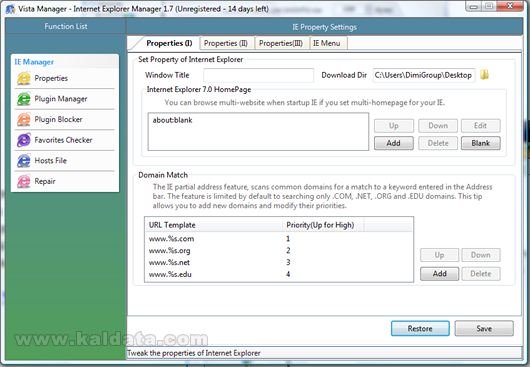Click the Window Title input field
Viewport: 530px width, 367px height.
pos(258,75)
